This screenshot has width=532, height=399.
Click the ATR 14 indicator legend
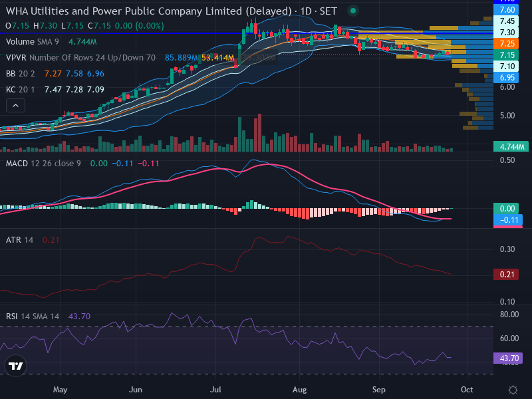[19, 240]
